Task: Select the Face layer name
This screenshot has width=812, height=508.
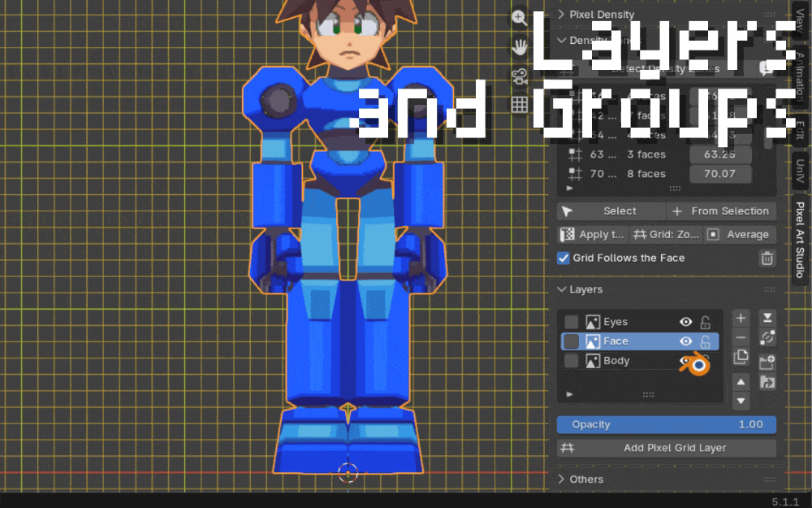Action: 615,341
